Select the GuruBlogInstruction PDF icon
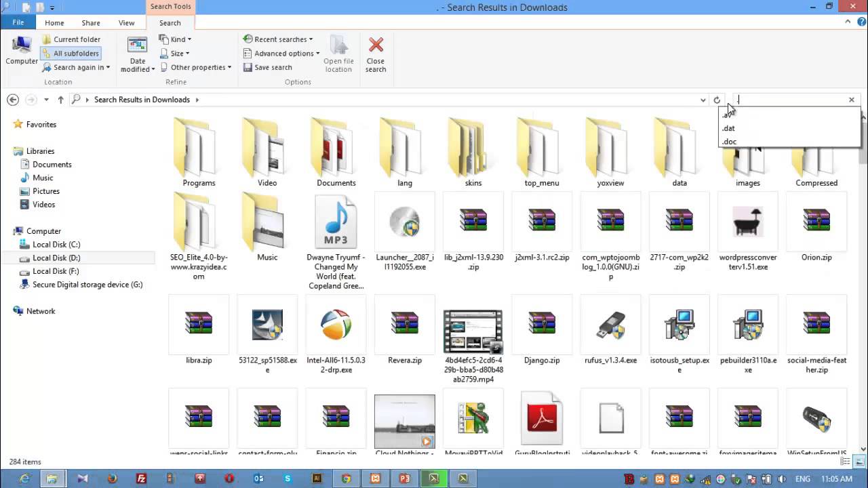 coord(542,419)
